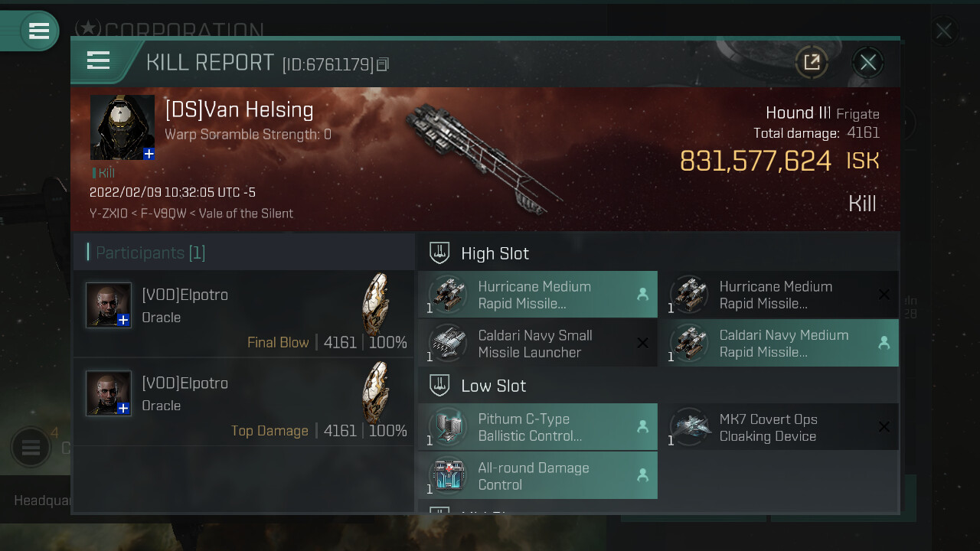Collapse the High Slot section header
This screenshot has width=980, height=551.
tap(658, 253)
